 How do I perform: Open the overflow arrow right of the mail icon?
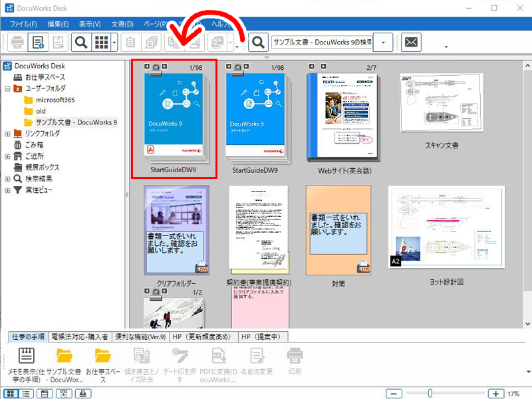tap(446, 47)
